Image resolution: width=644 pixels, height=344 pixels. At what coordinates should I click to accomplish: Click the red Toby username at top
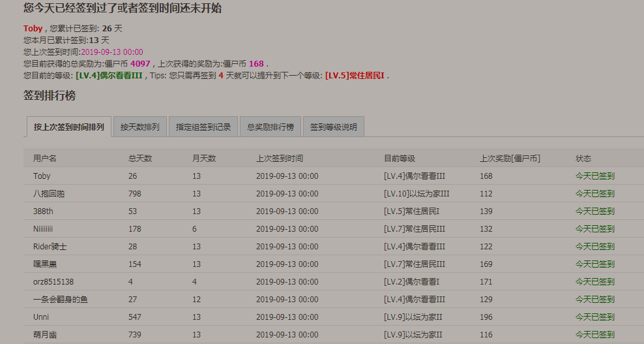pyautogui.click(x=33, y=29)
